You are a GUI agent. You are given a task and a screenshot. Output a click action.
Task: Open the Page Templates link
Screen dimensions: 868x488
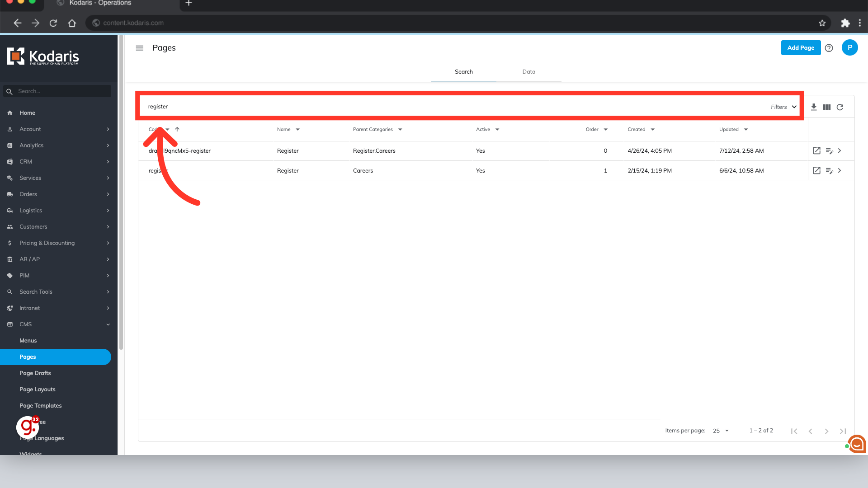click(41, 406)
